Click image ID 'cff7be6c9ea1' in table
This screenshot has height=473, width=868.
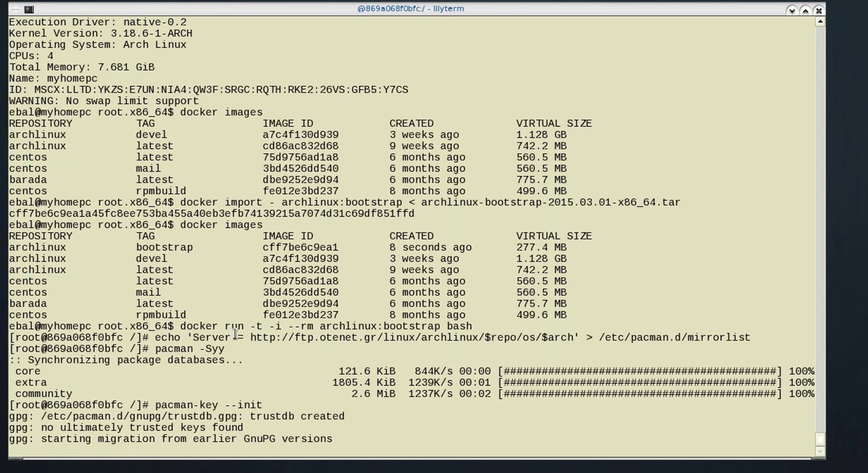[301, 248]
